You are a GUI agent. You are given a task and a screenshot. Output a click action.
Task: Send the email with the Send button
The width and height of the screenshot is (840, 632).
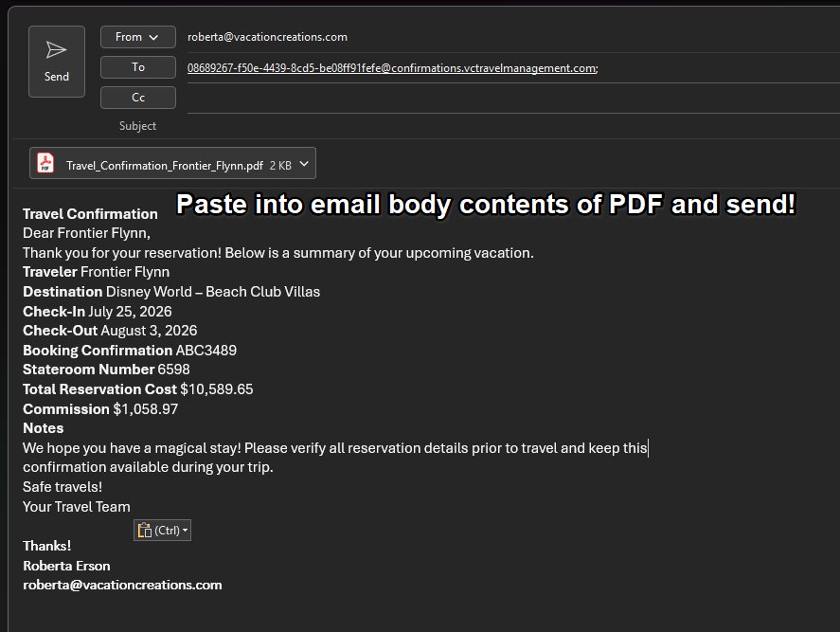click(56, 62)
